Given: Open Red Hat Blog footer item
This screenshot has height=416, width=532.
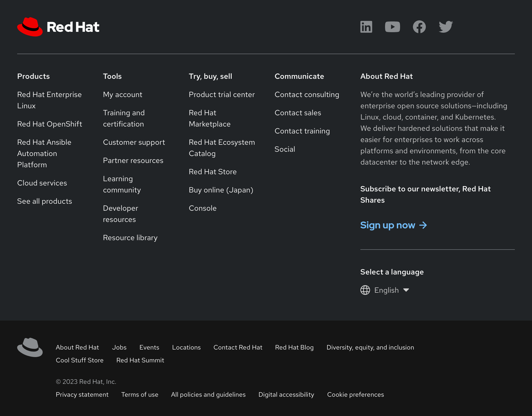Looking at the screenshot, I should pos(294,347).
